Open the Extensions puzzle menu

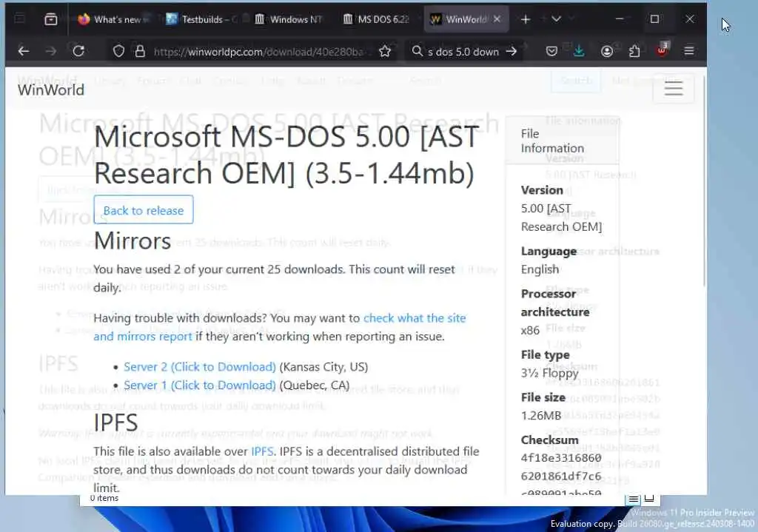(x=634, y=51)
